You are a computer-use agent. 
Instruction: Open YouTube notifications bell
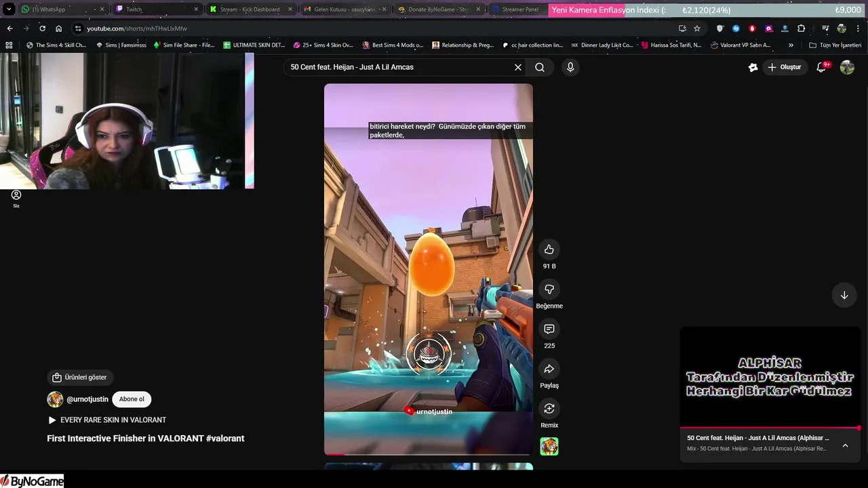tap(821, 67)
